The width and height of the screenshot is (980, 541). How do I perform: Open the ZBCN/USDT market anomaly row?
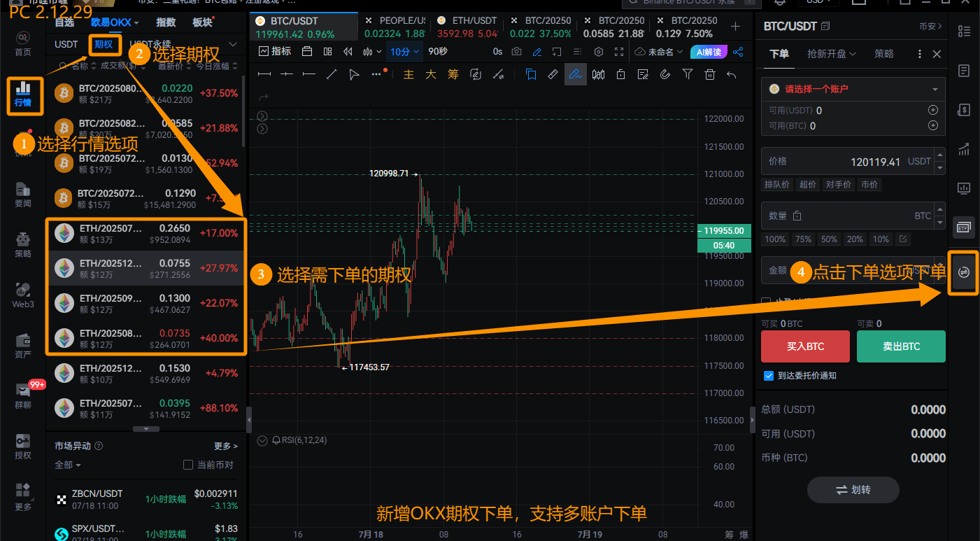145,499
